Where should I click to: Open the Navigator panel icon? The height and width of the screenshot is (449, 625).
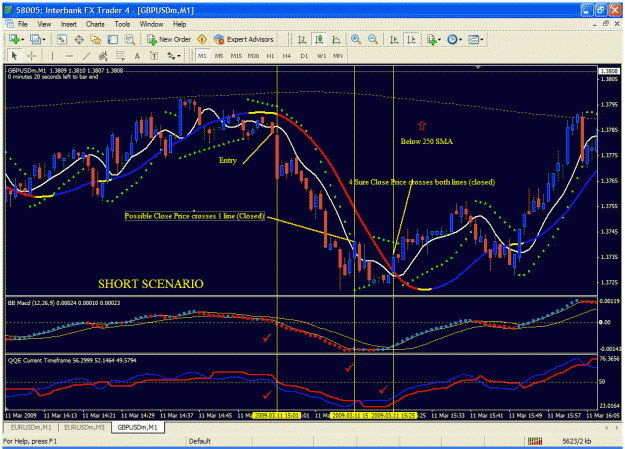(x=96, y=39)
